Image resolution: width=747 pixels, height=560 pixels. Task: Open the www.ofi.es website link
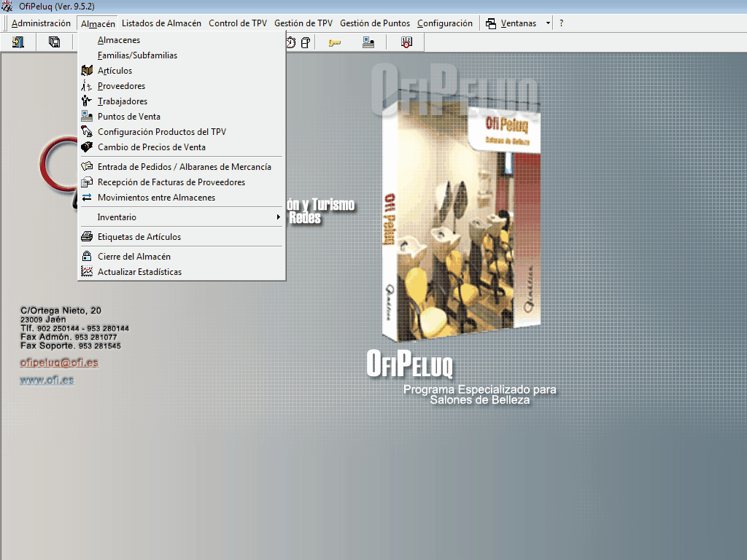point(47,380)
